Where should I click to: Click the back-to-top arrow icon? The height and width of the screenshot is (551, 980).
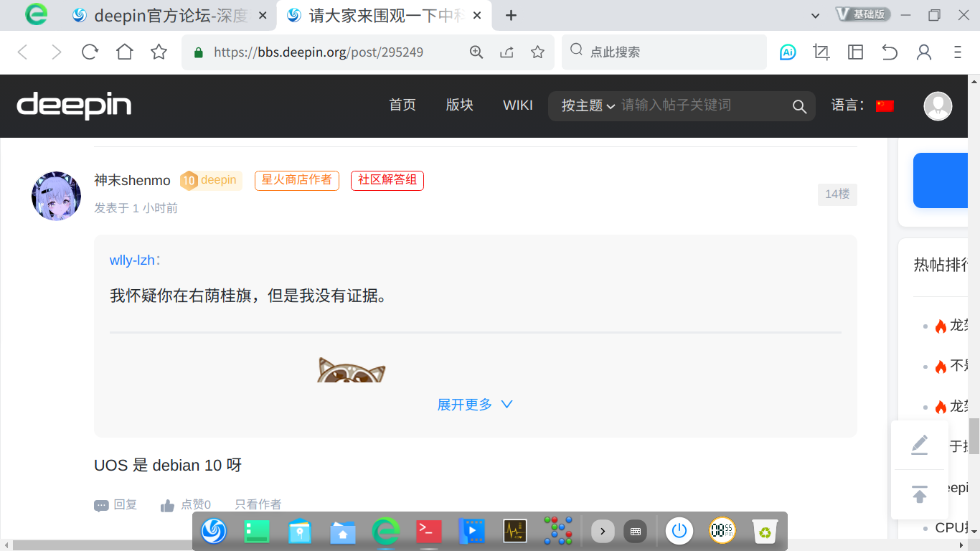[x=920, y=494]
